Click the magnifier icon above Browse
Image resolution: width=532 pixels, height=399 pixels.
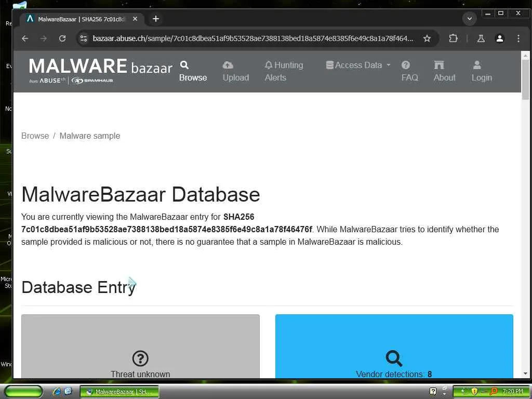pos(184,65)
